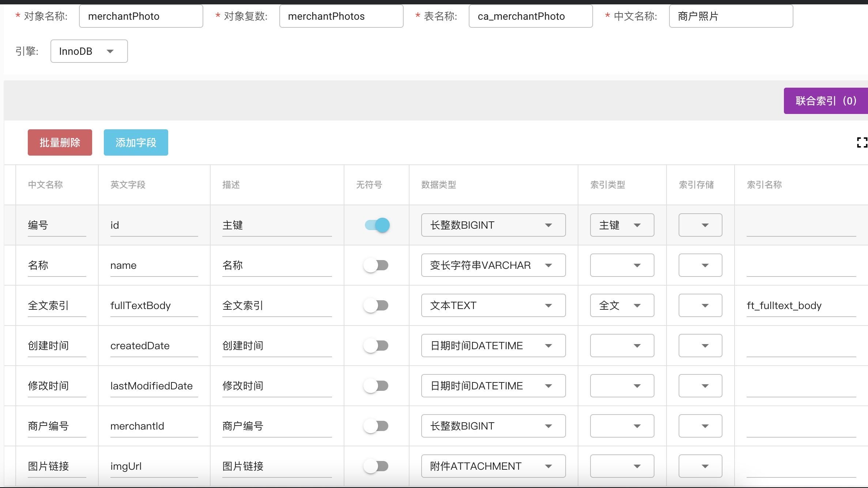Enable unsigned switch for imgUrl row

tap(376, 466)
